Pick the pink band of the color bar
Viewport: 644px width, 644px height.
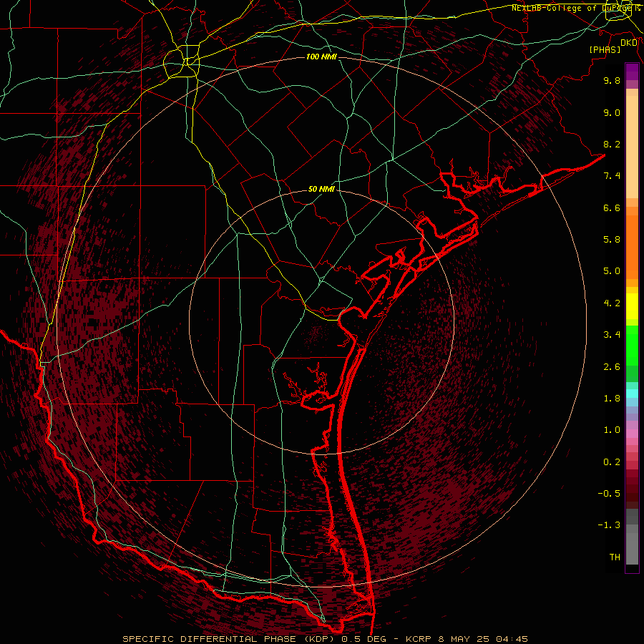tap(632, 434)
